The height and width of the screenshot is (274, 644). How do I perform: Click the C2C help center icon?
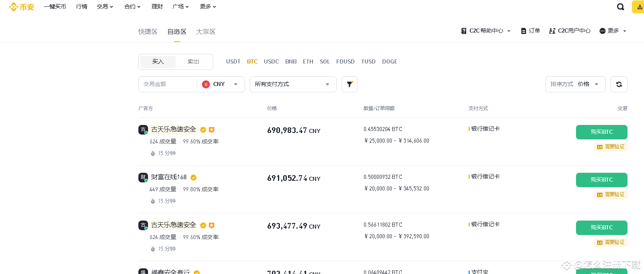pos(463,31)
